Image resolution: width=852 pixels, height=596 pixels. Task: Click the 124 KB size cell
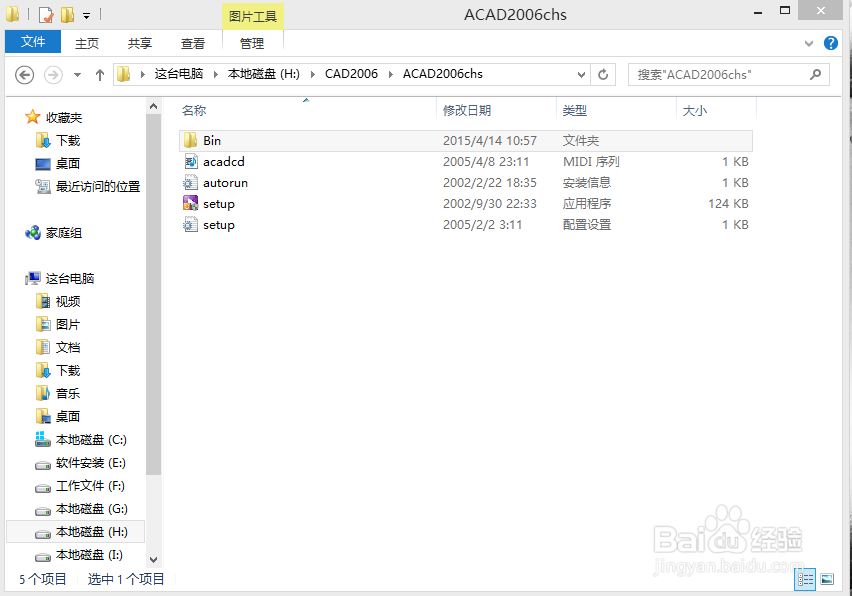728,204
